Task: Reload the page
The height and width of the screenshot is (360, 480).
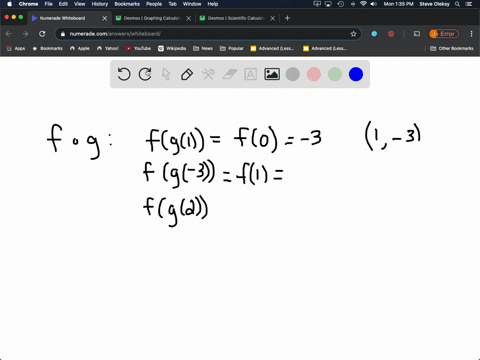Action: tap(42, 34)
